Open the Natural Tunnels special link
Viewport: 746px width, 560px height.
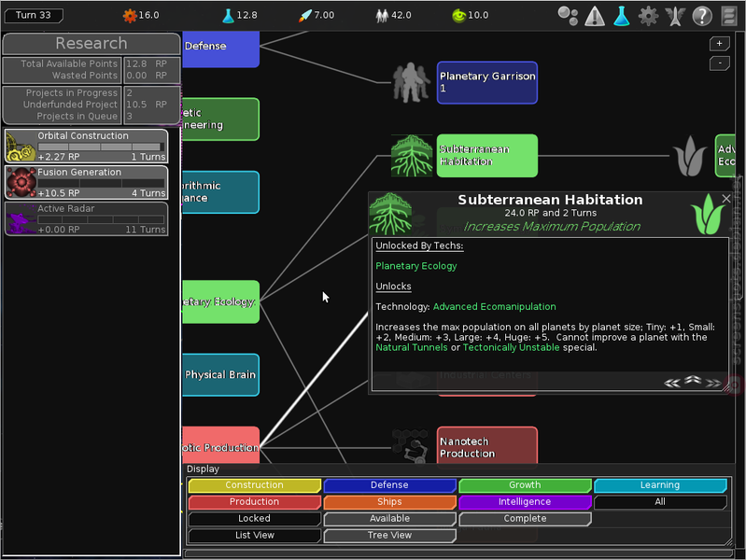pyautogui.click(x=412, y=348)
